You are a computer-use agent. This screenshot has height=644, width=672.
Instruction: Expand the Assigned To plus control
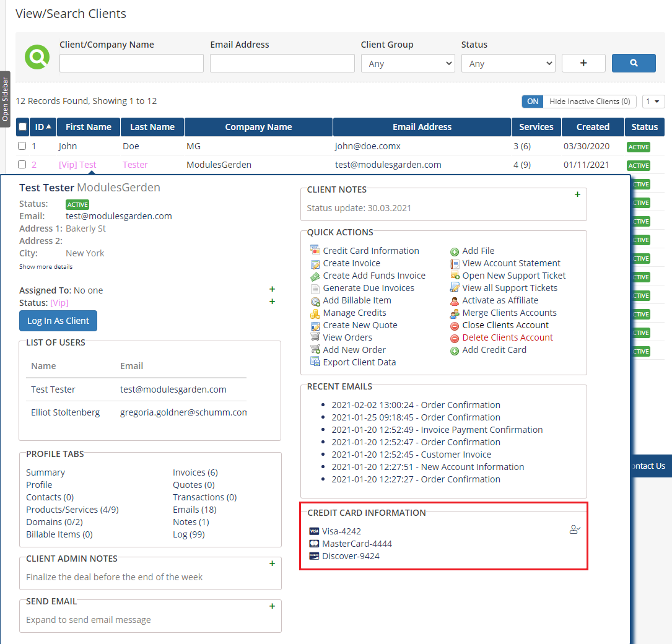coord(272,289)
